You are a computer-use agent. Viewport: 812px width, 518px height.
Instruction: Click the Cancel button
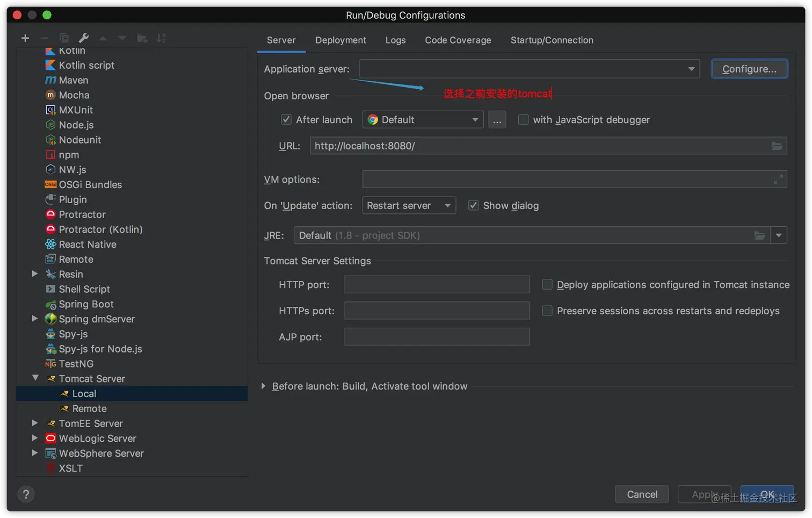(x=642, y=494)
